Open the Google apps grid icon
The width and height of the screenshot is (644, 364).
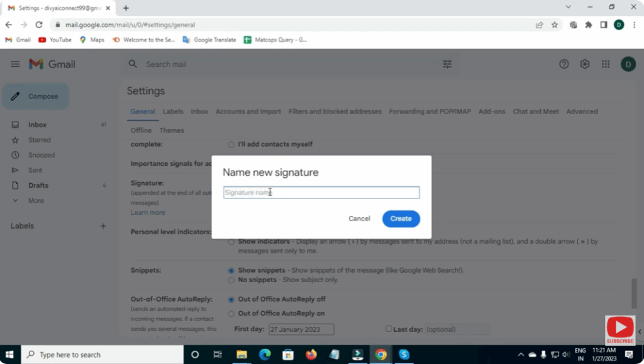[606, 64]
